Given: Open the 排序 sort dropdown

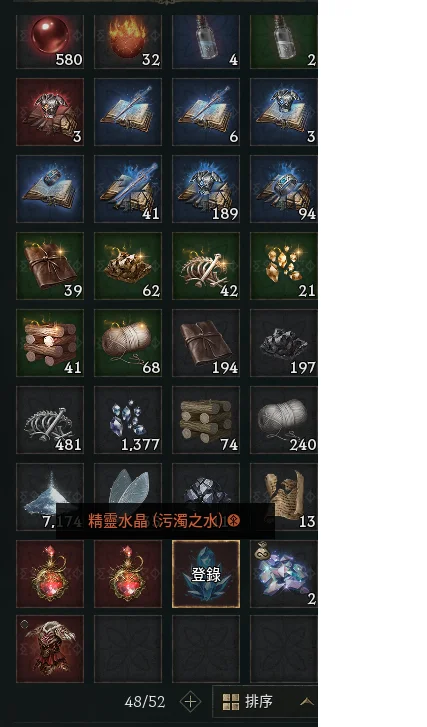Looking at the screenshot, I should 265,701.
